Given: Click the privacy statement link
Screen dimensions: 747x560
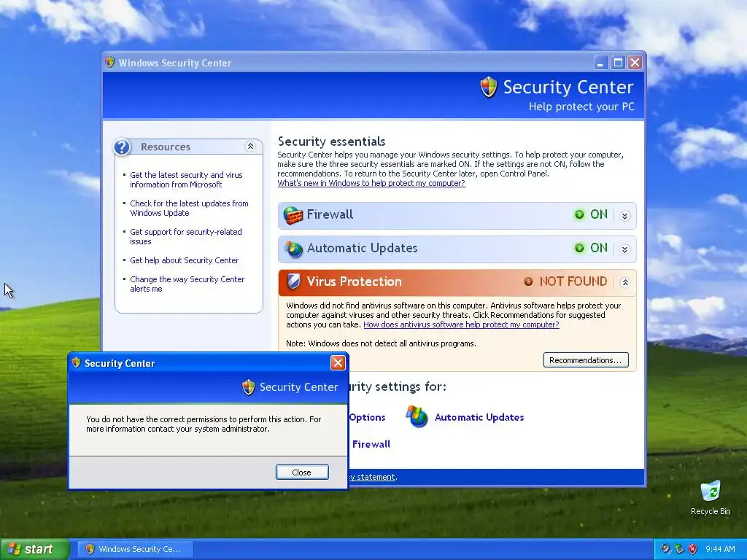Looking at the screenshot, I should (x=372, y=477).
